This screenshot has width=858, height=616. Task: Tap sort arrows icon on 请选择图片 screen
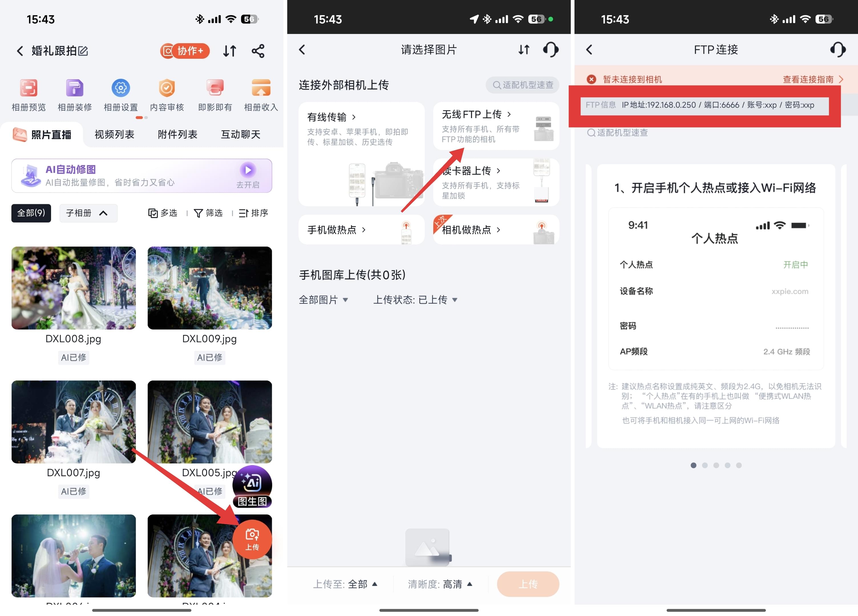[524, 50]
